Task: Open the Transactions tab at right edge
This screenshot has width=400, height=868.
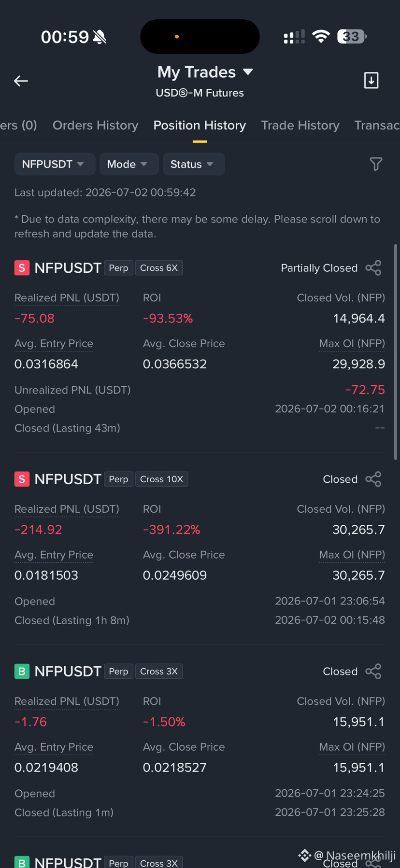Action: (377, 126)
